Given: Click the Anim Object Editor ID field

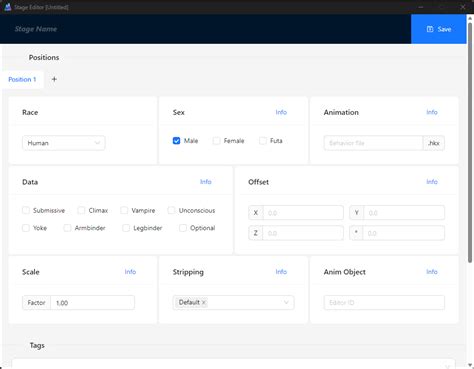Looking at the screenshot, I should 384,303.
